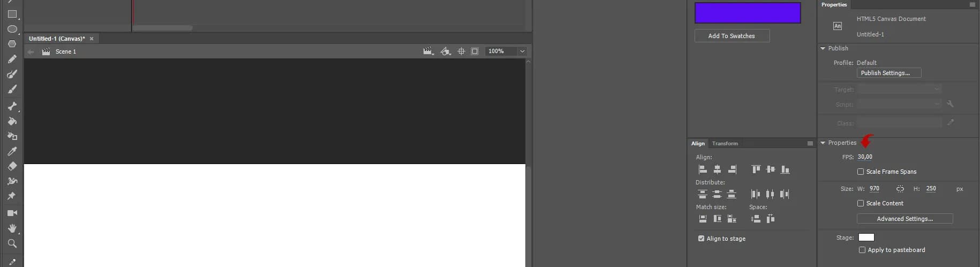The width and height of the screenshot is (980, 267).
Task: Select the Bone tool
Action: point(12,106)
